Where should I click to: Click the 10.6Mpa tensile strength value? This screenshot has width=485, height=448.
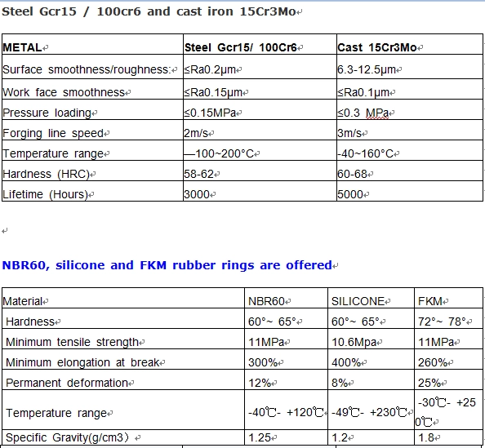coord(354,342)
